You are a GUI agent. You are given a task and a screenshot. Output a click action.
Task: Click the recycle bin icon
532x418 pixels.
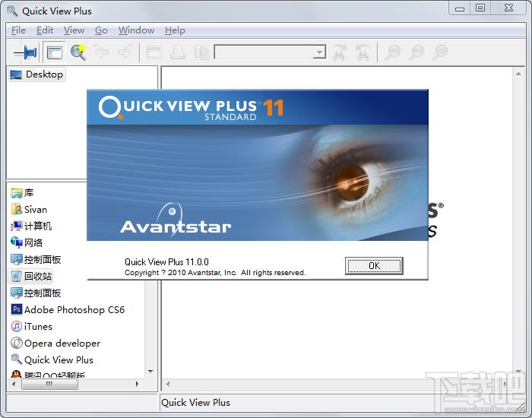(x=16, y=276)
